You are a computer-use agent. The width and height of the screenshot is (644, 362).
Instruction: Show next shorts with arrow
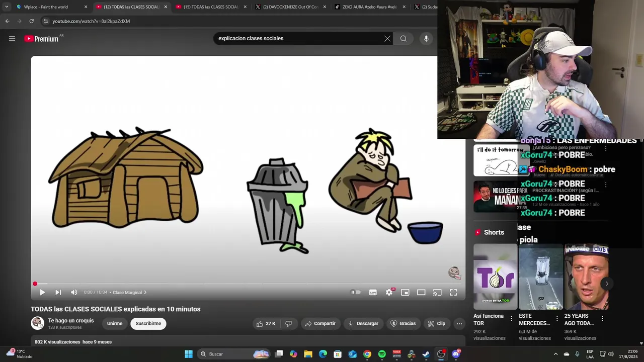click(607, 284)
